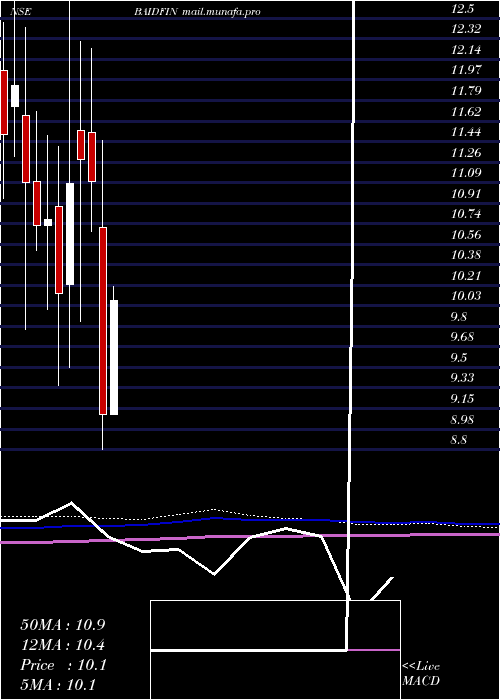
Task: Click the 12MA : 10.4 legend entry
Action: coord(63,645)
